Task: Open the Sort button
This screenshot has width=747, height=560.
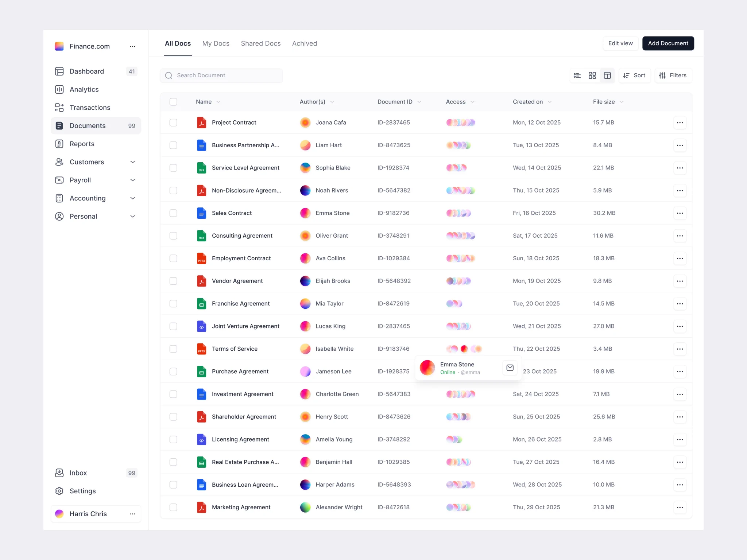Action: pos(634,75)
